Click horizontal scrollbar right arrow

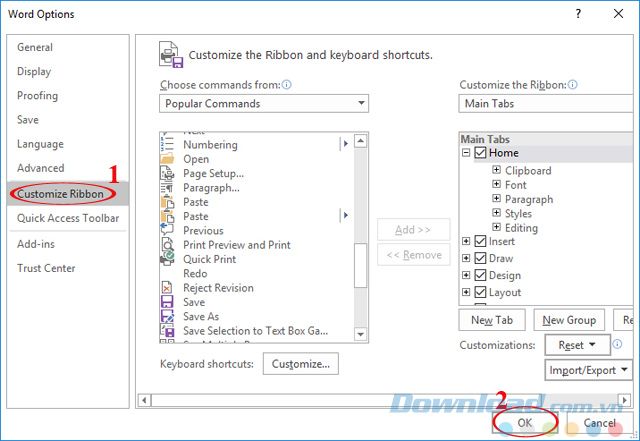click(x=624, y=400)
